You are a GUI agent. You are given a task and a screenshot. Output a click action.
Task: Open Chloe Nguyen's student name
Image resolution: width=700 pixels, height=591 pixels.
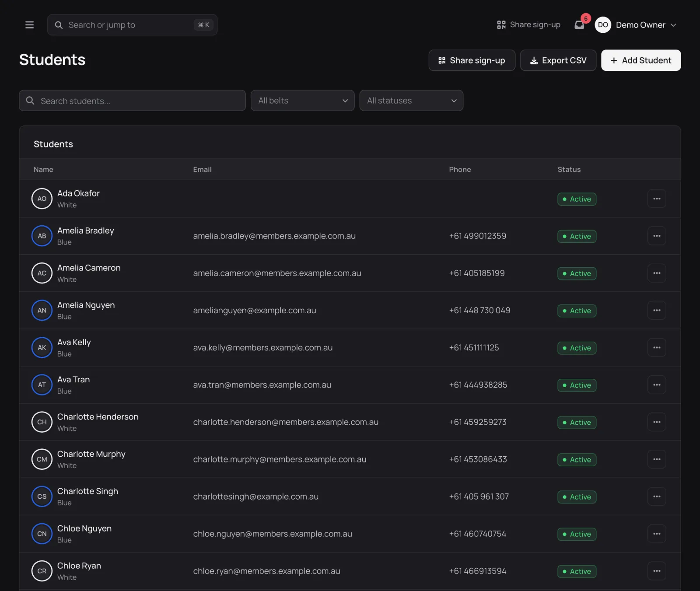tap(84, 528)
